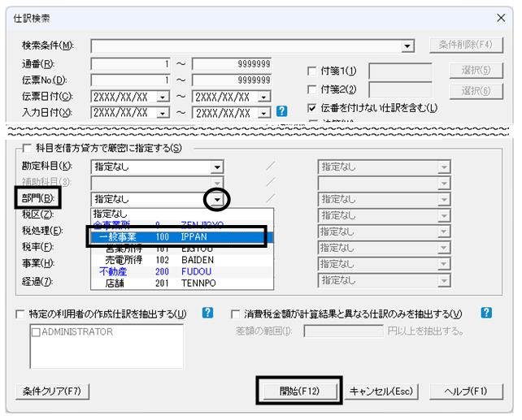Screen dimensions: 522x420
Task: Expand the 検索条件 dropdown list
Action: [x=408, y=45]
